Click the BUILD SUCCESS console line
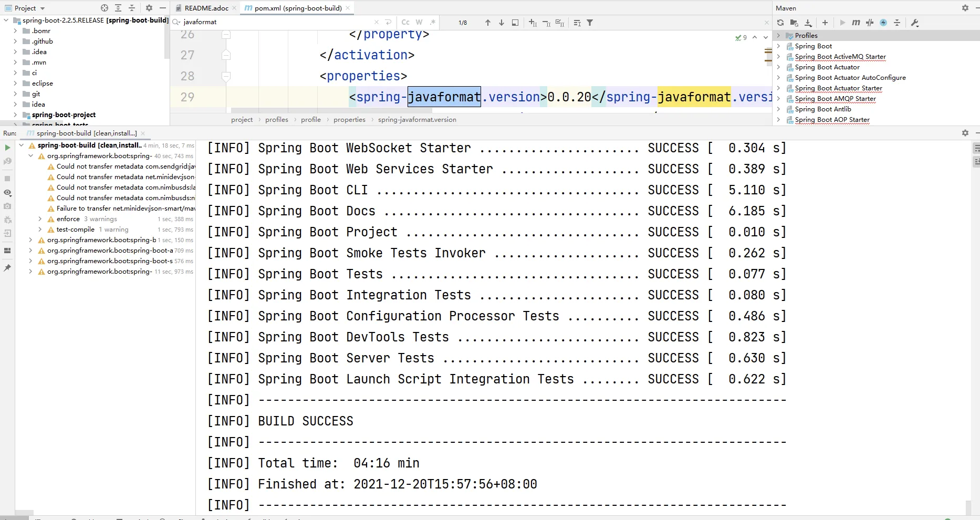 click(x=306, y=421)
